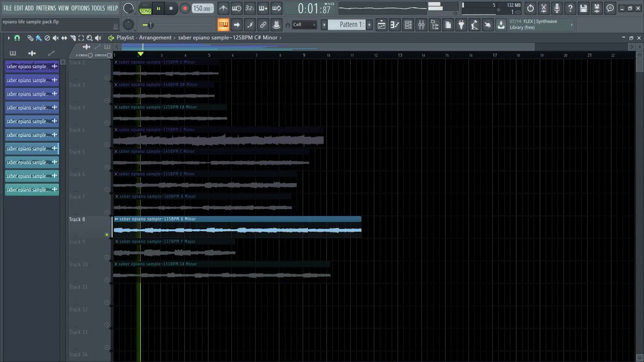Adjust the main volume knob
644x362 pixels.
pos(129,9)
